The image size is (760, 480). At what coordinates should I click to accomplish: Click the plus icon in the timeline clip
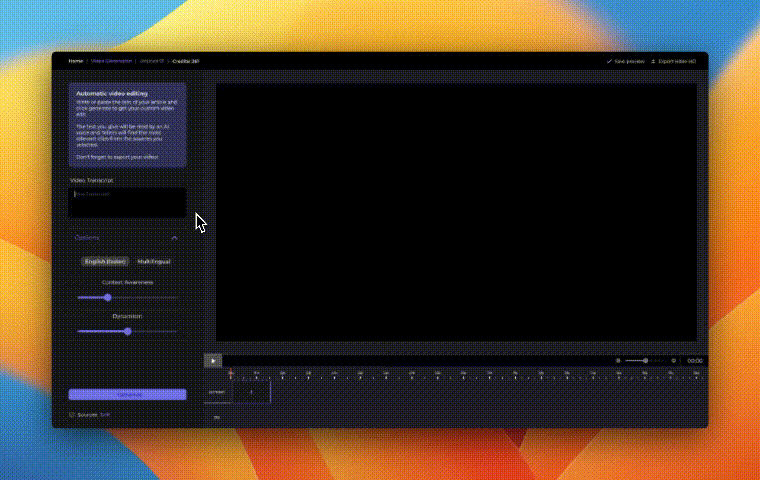(x=251, y=393)
